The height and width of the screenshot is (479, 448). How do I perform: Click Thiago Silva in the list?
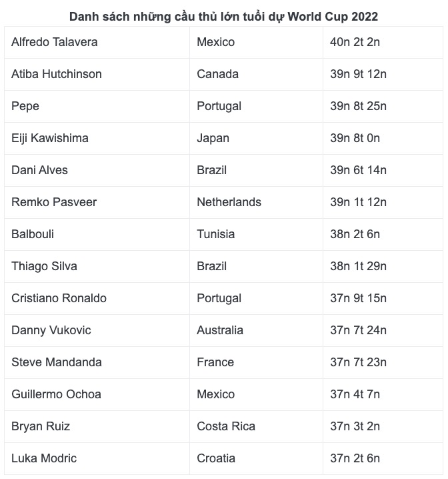click(44, 266)
